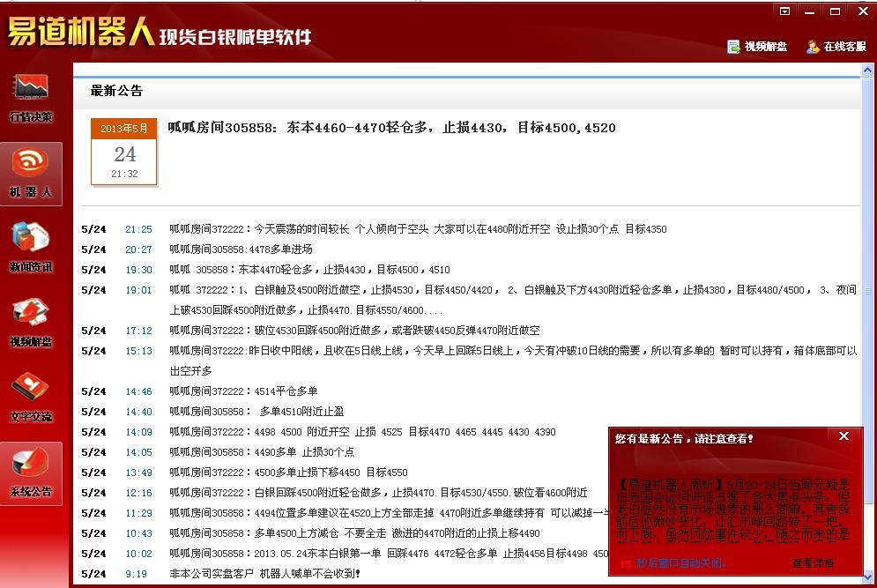Open the 查看详情 details link
This screenshot has width=877, height=588.
pyautogui.click(x=813, y=562)
